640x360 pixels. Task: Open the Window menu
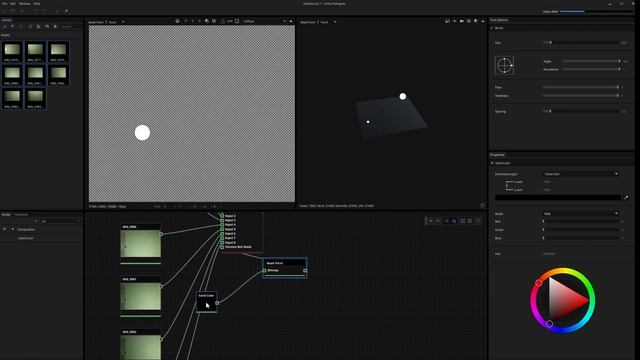coord(24,3)
